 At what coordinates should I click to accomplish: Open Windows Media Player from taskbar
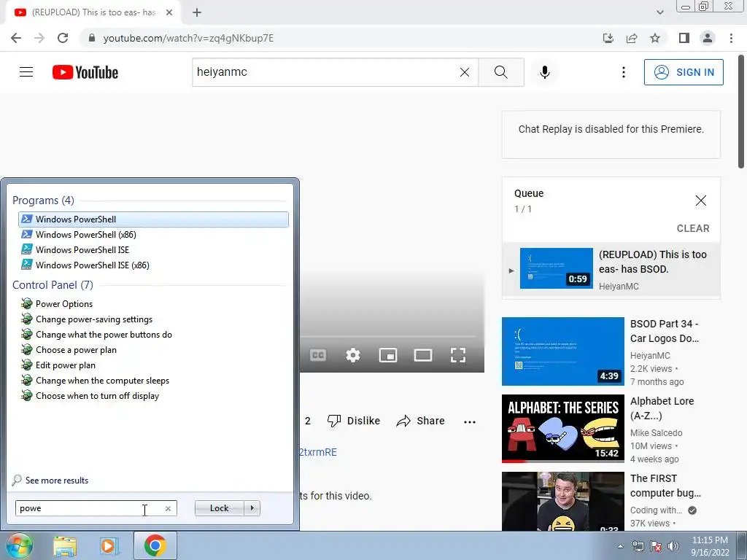109,546
